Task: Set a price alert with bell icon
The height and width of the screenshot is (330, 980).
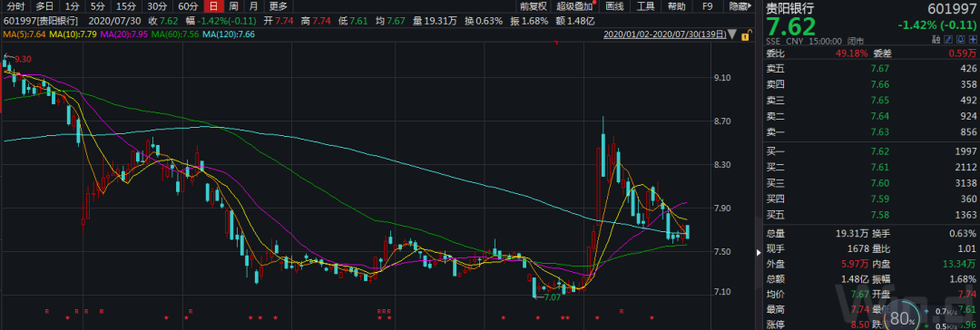Action: (961, 39)
